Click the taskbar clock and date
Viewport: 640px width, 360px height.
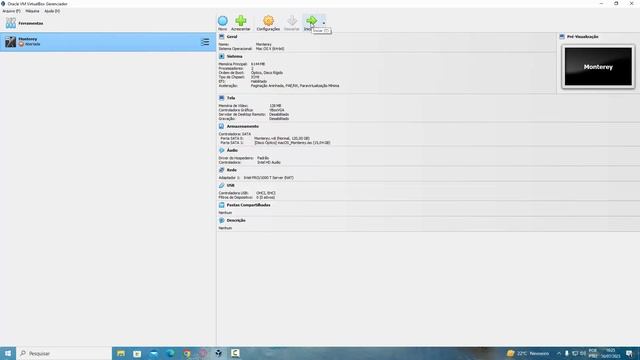coord(610,353)
